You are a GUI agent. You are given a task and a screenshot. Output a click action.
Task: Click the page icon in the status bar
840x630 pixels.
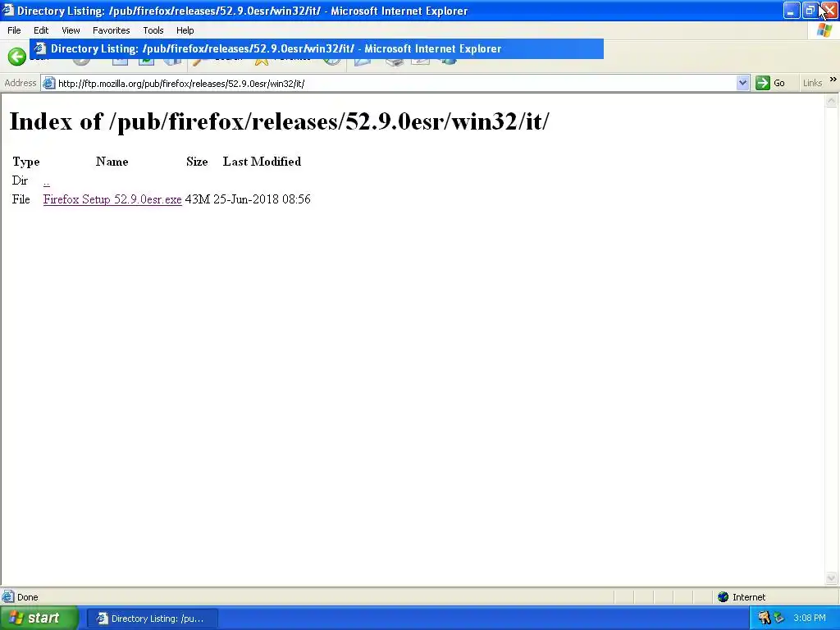tap(7, 597)
